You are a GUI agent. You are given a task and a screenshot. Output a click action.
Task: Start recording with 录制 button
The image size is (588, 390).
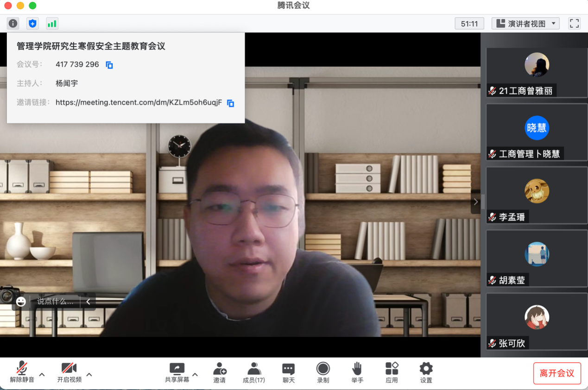(323, 372)
